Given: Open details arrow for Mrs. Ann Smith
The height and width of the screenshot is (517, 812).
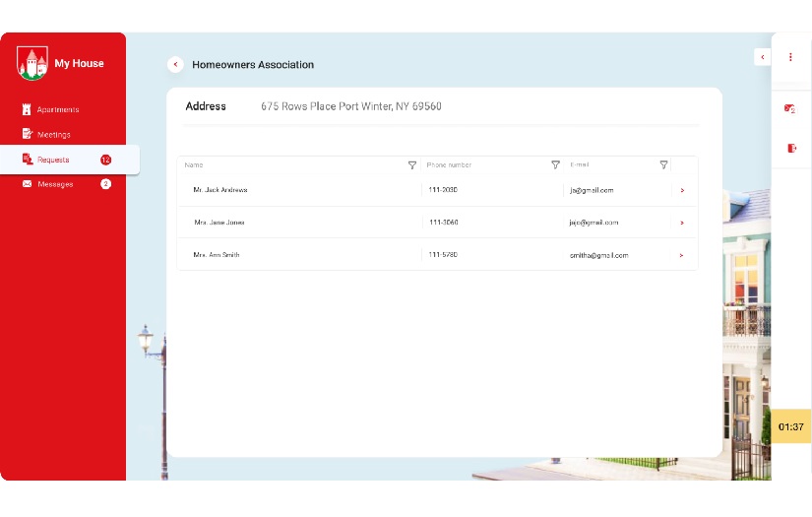Looking at the screenshot, I should 681,255.
